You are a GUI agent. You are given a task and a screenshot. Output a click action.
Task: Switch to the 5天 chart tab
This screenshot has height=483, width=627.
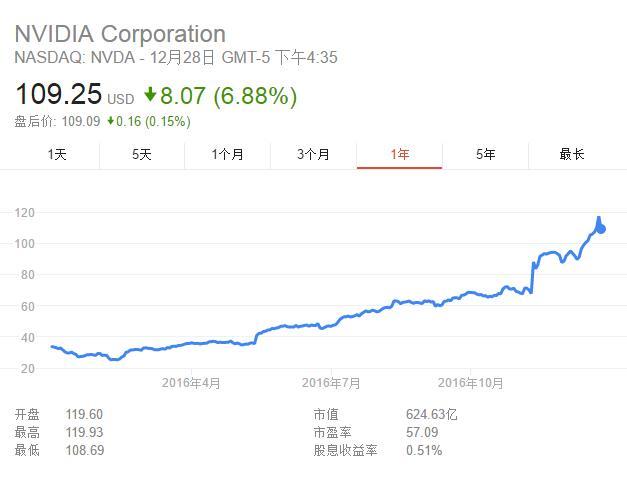142,154
